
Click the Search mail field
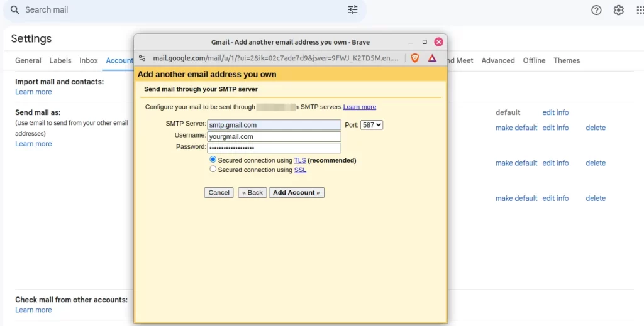pyautogui.click(x=185, y=10)
